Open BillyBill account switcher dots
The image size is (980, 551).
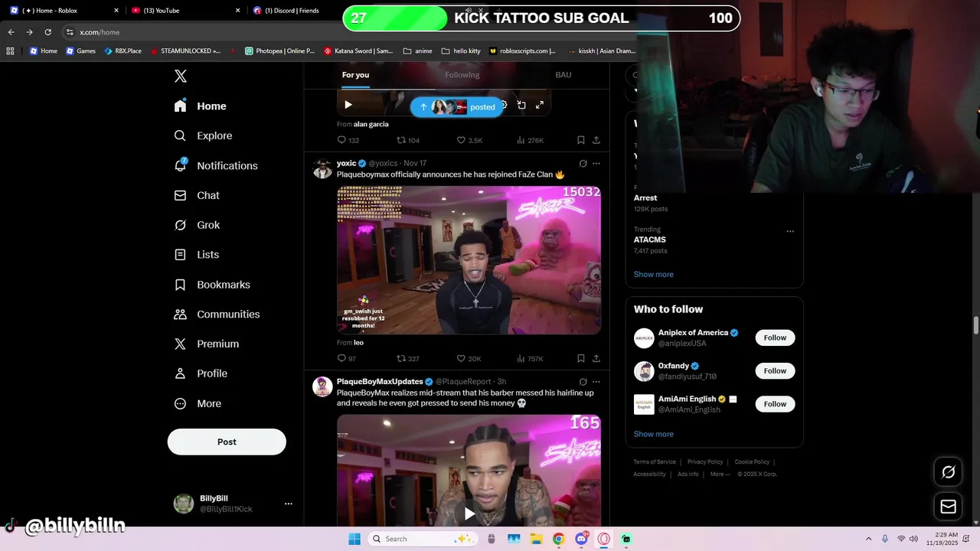point(289,504)
